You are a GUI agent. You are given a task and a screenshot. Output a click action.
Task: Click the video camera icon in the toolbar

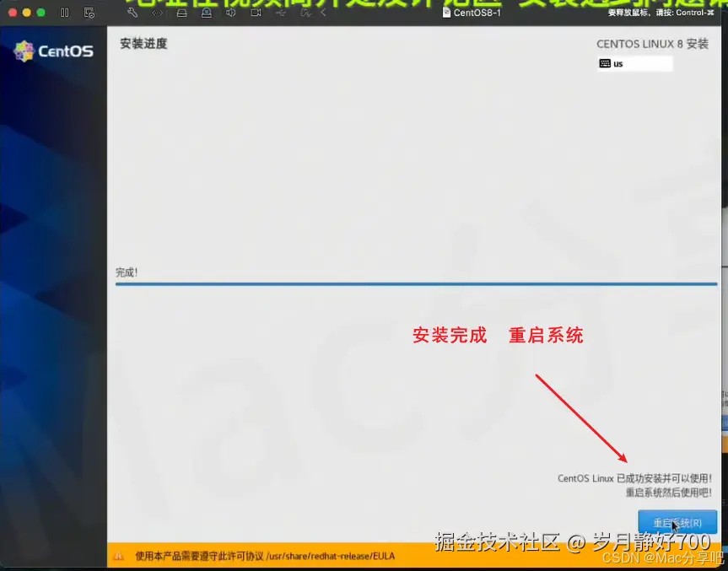[x=257, y=13]
